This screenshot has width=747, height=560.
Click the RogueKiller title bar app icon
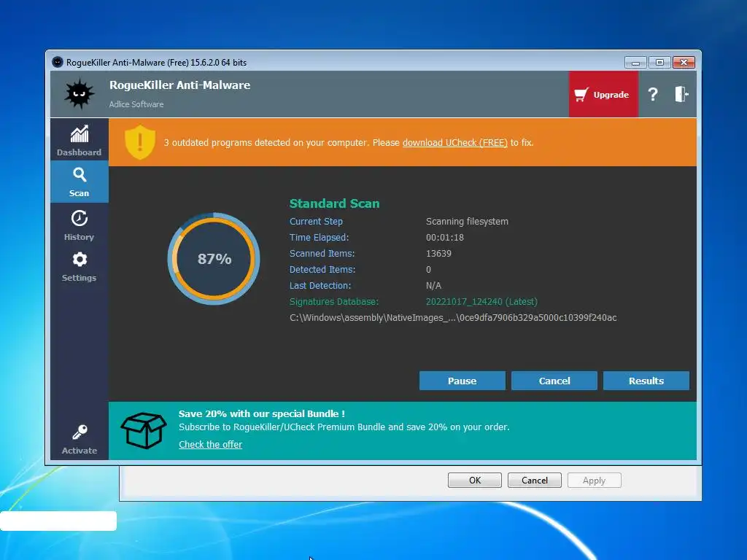pyautogui.click(x=58, y=63)
